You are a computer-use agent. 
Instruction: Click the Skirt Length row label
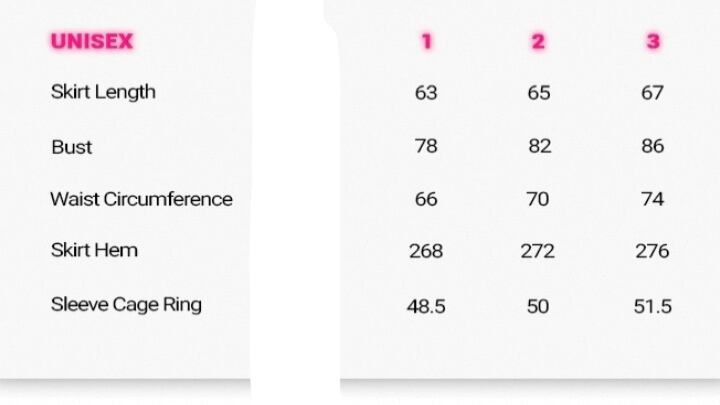coord(103,92)
